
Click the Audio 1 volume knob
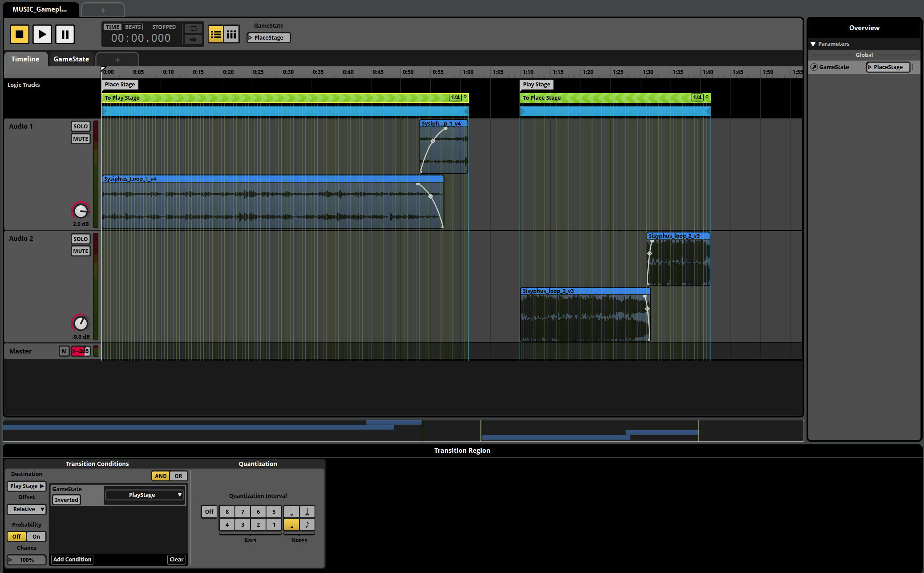click(81, 211)
